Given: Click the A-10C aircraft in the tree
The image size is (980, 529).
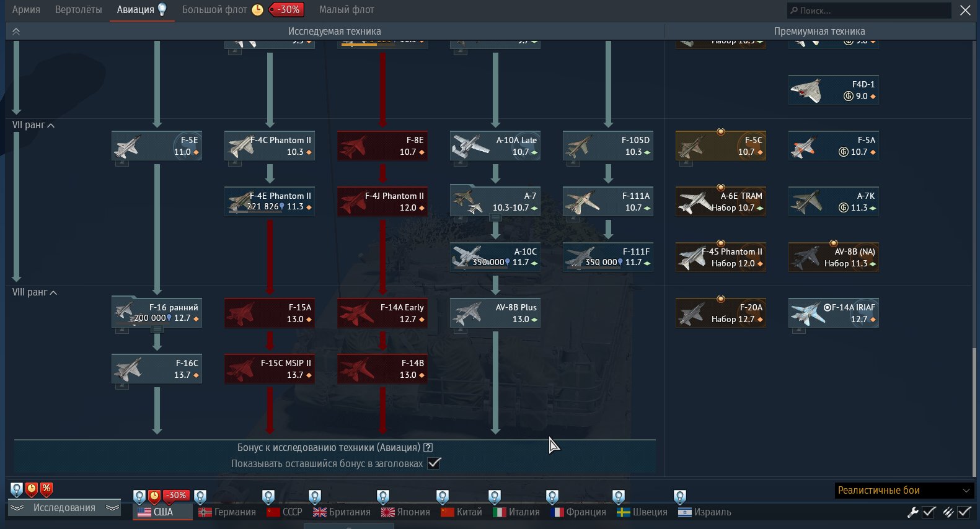Looking at the screenshot, I should coord(495,257).
